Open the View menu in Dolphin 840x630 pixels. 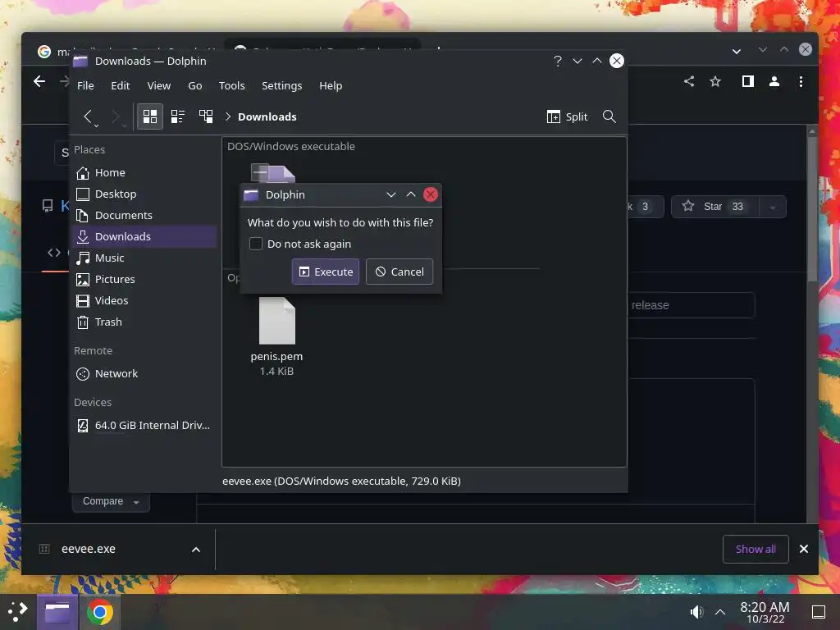click(x=158, y=85)
